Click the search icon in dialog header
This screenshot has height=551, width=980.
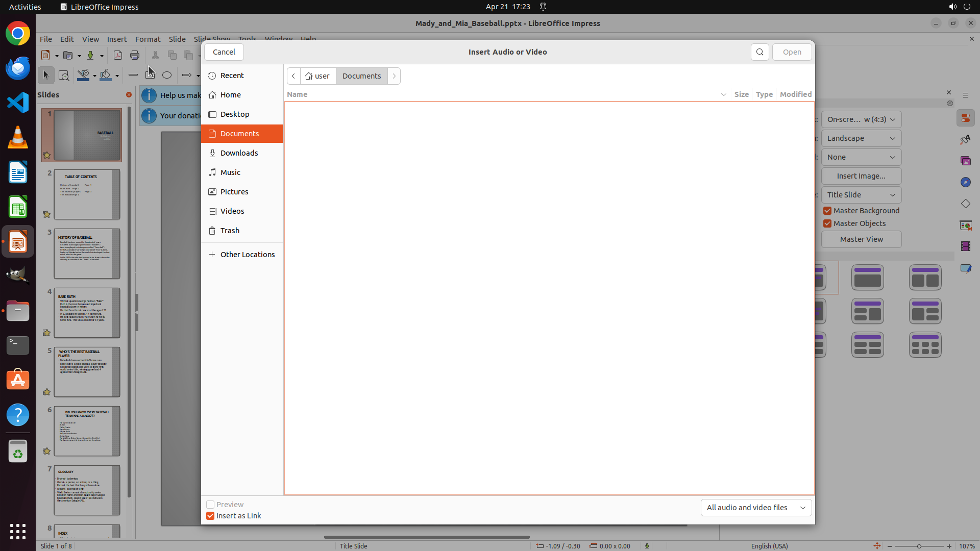(x=759, y=52)
